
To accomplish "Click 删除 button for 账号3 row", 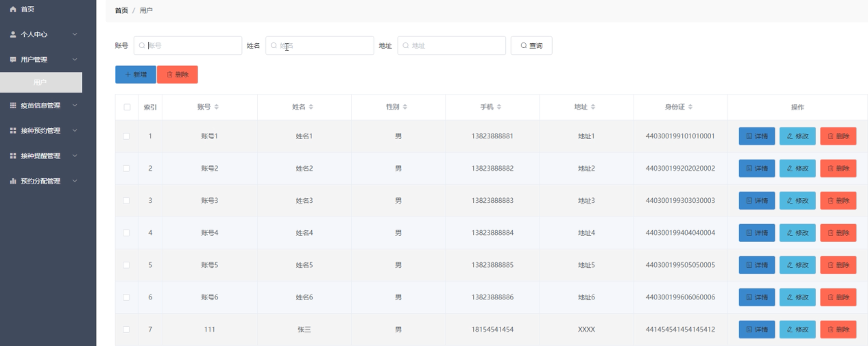I will coord(839,201).
